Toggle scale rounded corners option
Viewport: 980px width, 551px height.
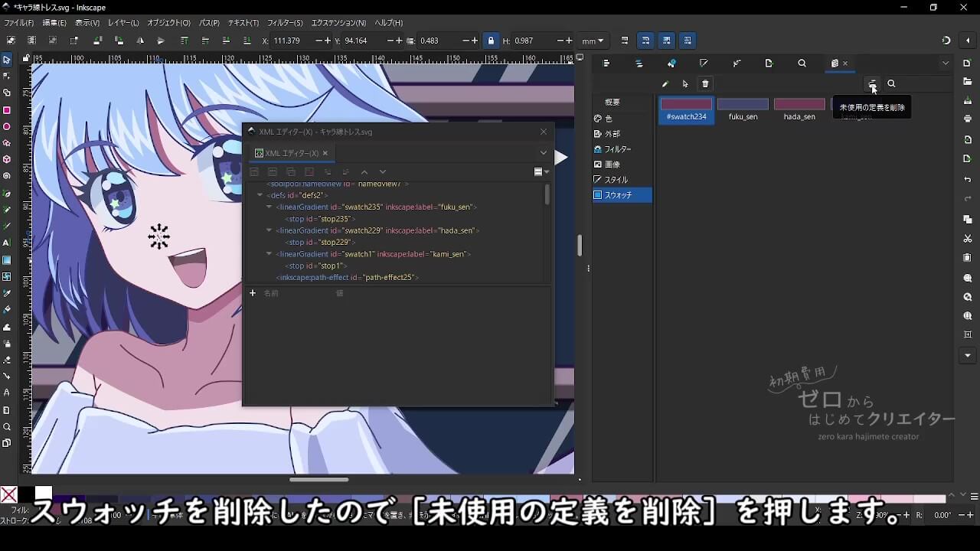645,41
